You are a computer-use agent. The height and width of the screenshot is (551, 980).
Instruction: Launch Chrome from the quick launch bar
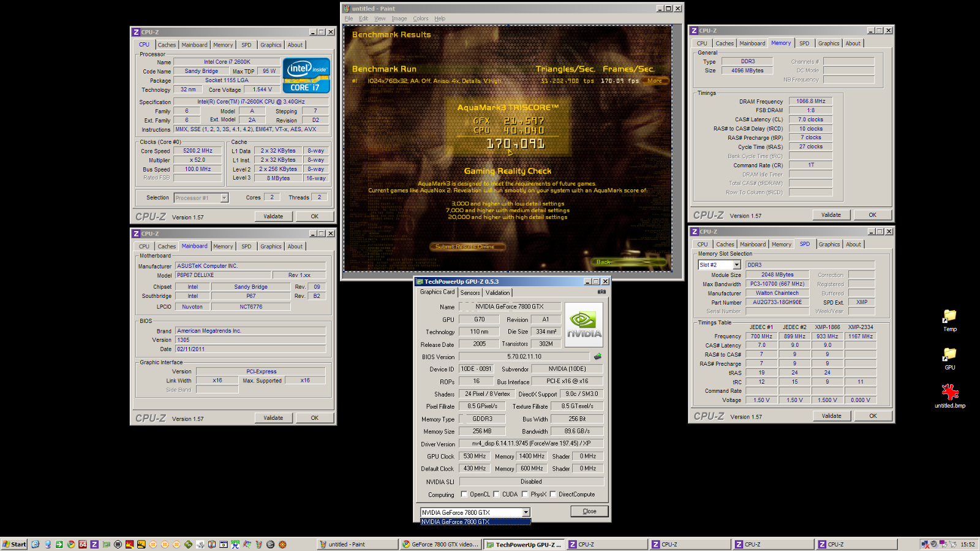click(x=71, y=544)
